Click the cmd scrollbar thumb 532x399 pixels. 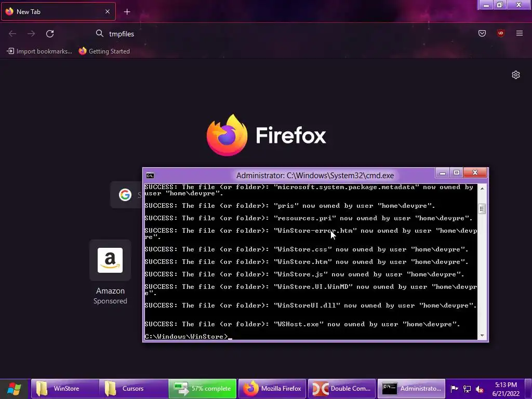482,209
